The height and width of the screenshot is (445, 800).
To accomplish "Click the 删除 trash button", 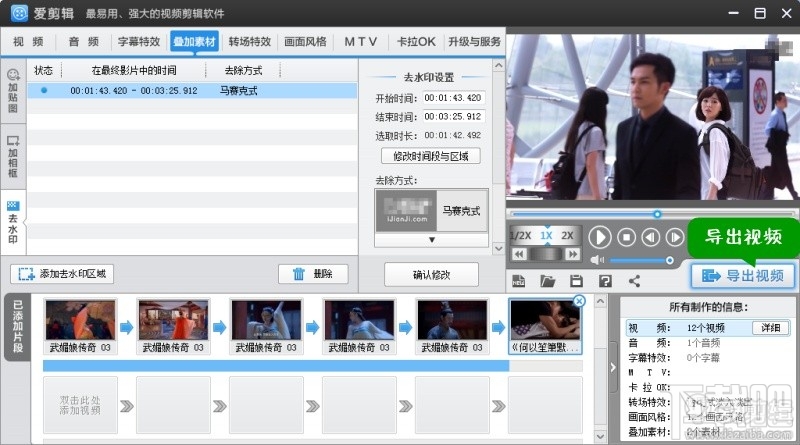I will point(313,274).
